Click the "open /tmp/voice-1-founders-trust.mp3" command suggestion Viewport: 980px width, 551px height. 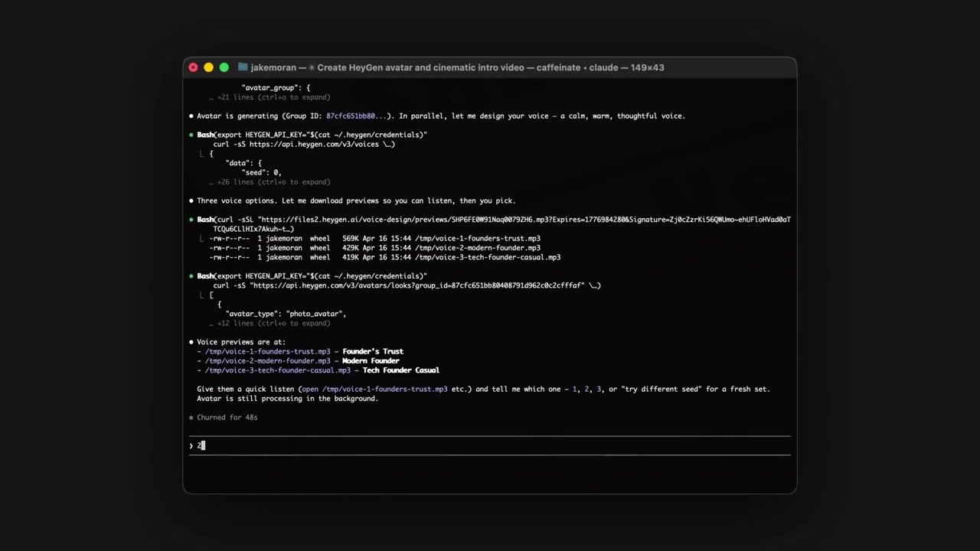(x=374, y=389)
